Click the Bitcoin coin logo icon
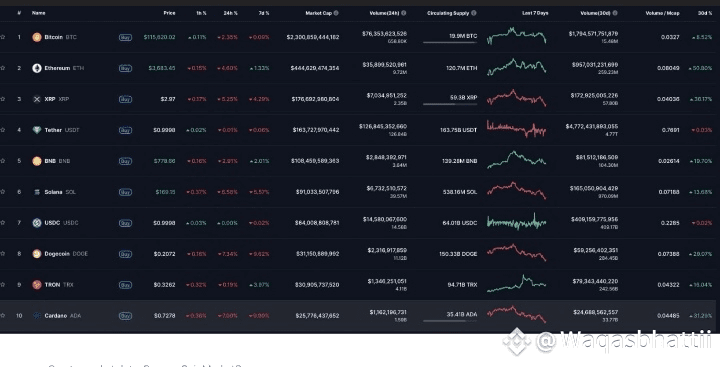 click(x=37, y=37)
